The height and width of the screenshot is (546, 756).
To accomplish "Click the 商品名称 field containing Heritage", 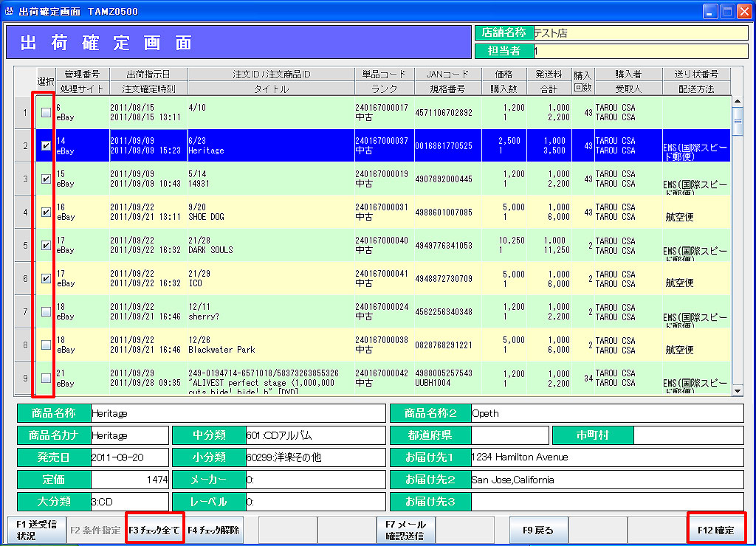I will pyautogui.click(x=236, y=413).
